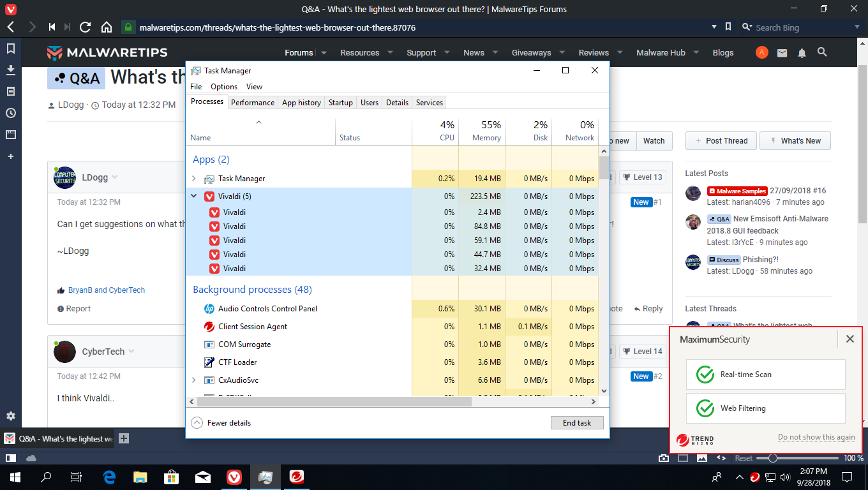This screenshot has height=490, width=868.
Task: Collapse Task Manager to fewer details
Action: click(221, 422)
